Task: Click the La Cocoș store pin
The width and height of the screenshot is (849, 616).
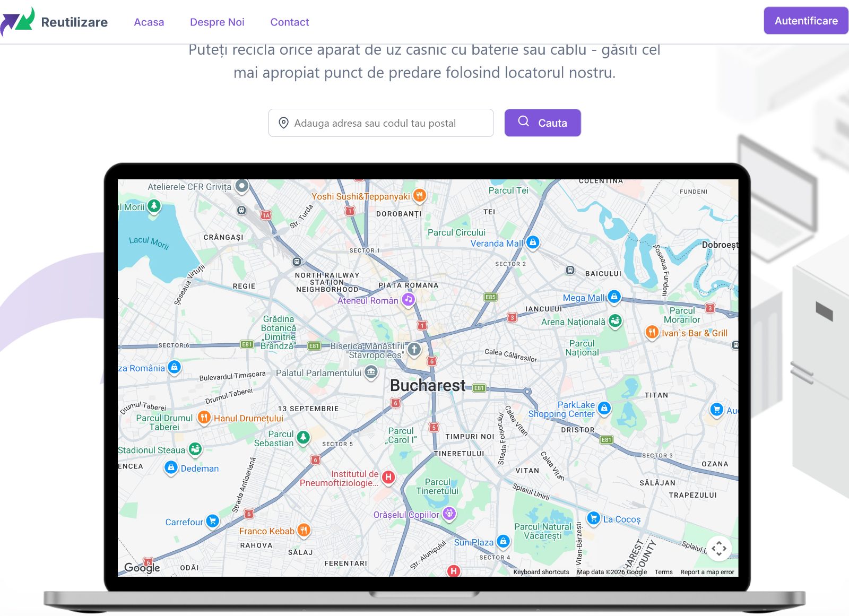Action: click(594, 518)
